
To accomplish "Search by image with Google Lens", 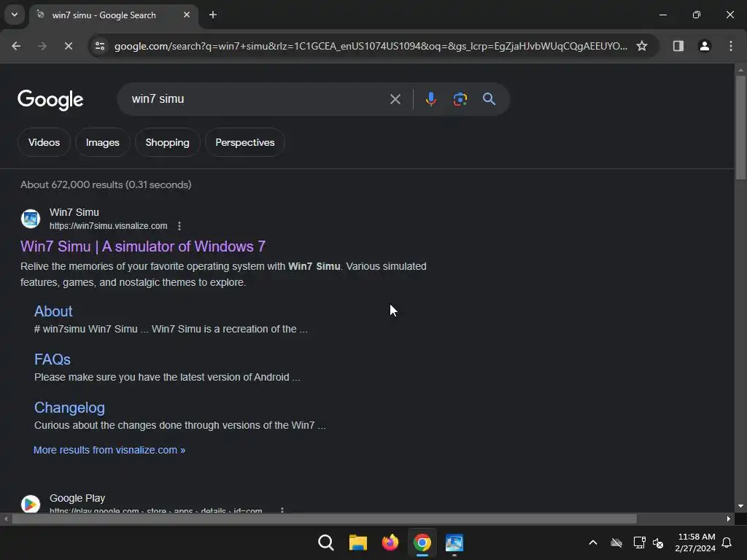I will point(460,99).
